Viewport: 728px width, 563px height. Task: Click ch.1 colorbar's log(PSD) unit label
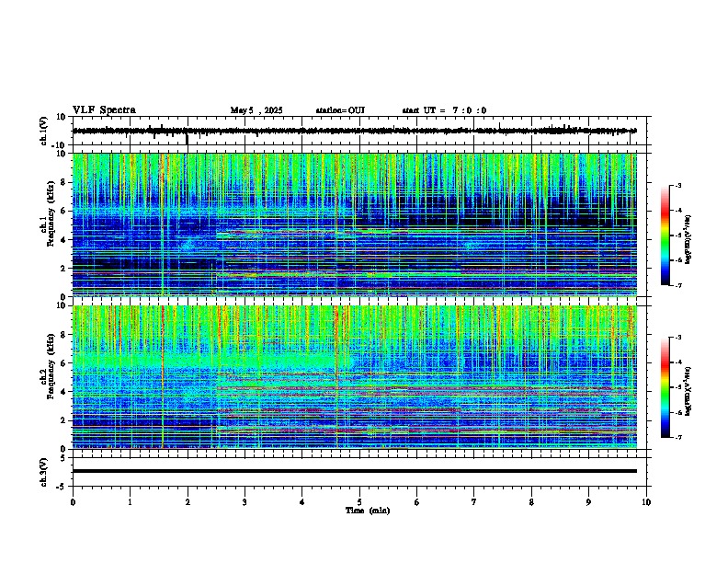(688, 240)
